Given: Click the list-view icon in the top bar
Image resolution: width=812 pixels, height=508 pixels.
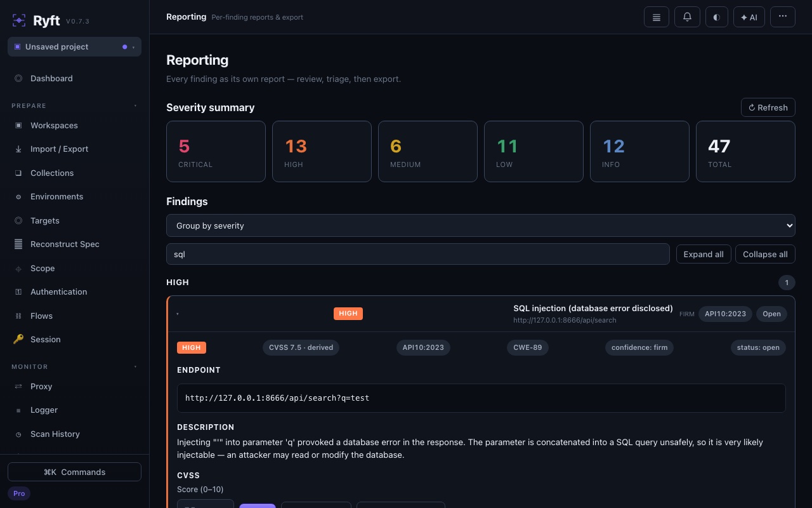Looking at the screenshot, I should 657,17.
